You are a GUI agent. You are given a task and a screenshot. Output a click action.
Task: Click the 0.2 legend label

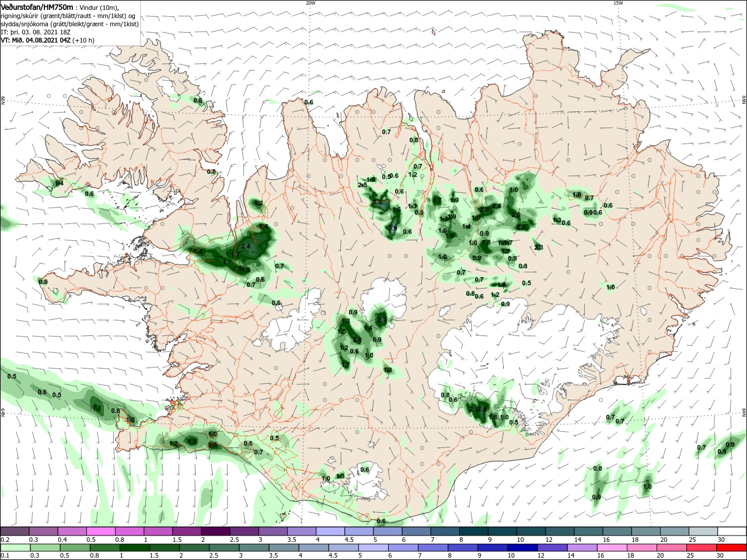5,540
